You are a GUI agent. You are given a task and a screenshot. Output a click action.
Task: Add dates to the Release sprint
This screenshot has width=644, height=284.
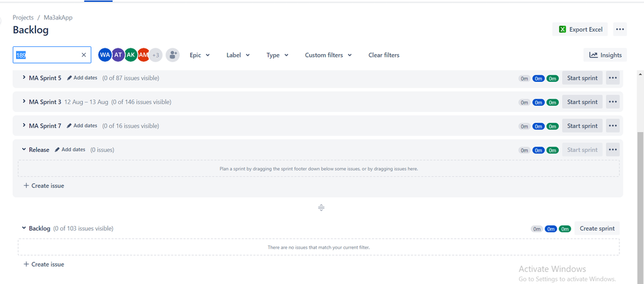(70, 149)
